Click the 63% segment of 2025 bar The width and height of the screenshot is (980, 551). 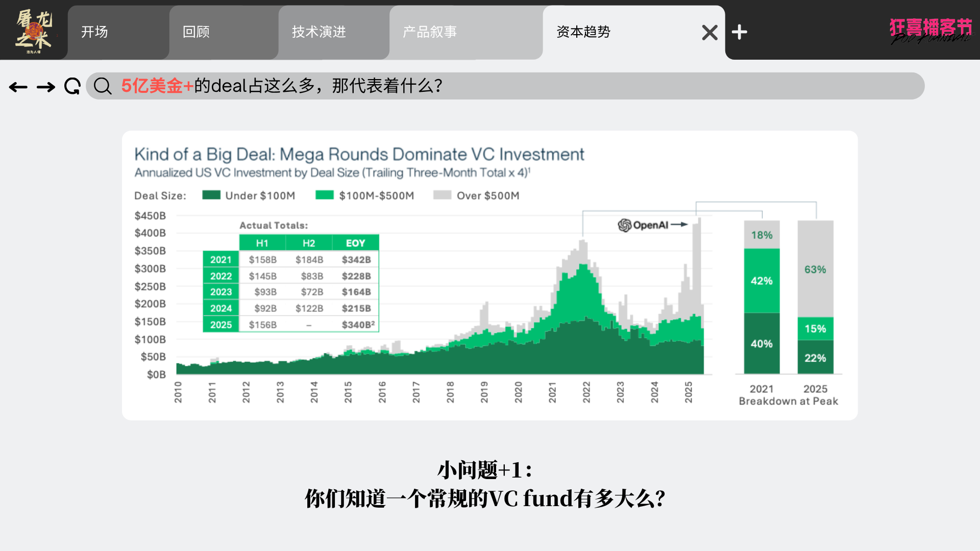click(x=815, y=269)
